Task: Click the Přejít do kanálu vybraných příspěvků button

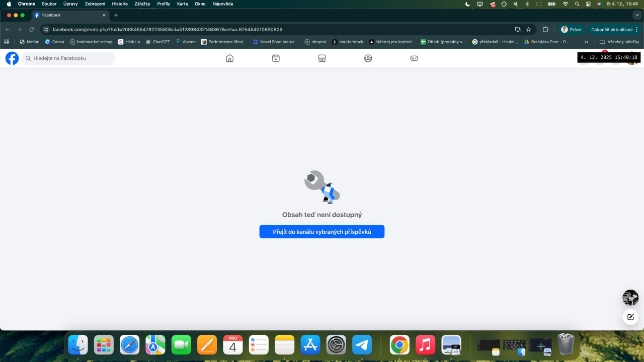Action: pyautogui.click(x=322, y=232)
